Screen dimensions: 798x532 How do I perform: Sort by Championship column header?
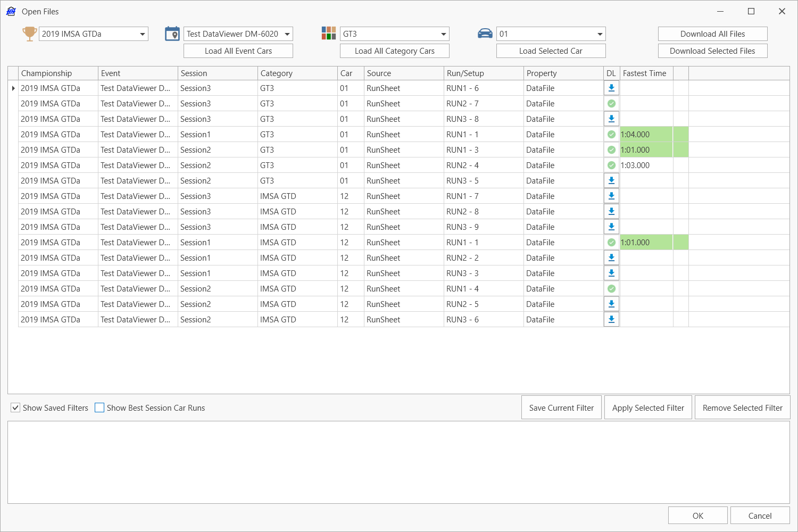click(x=58, y=73)
